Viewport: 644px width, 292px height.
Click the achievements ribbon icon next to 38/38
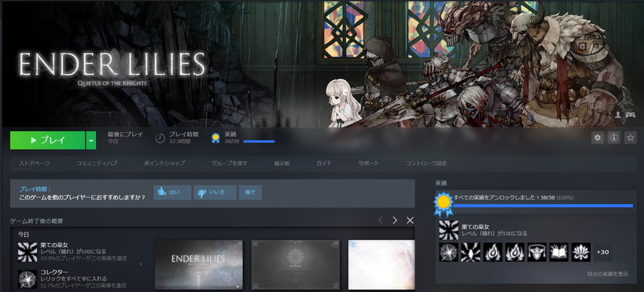(215, 138)
